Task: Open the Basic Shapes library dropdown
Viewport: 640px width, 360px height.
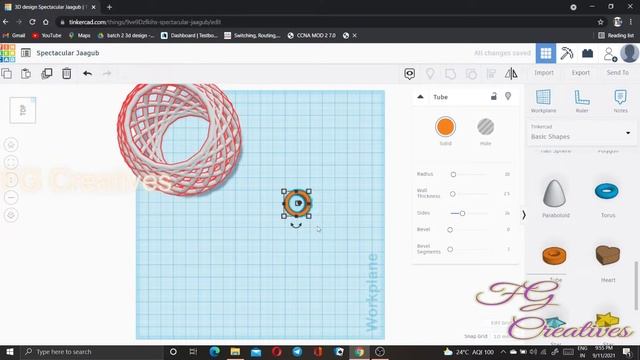Action: pyautogui.click(x=581, y=132)
